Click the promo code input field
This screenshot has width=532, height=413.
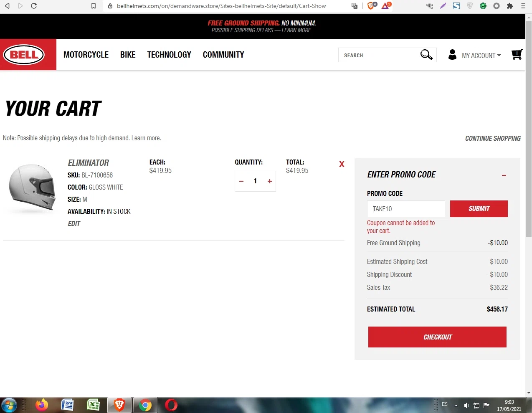click(x=406, y=209)
